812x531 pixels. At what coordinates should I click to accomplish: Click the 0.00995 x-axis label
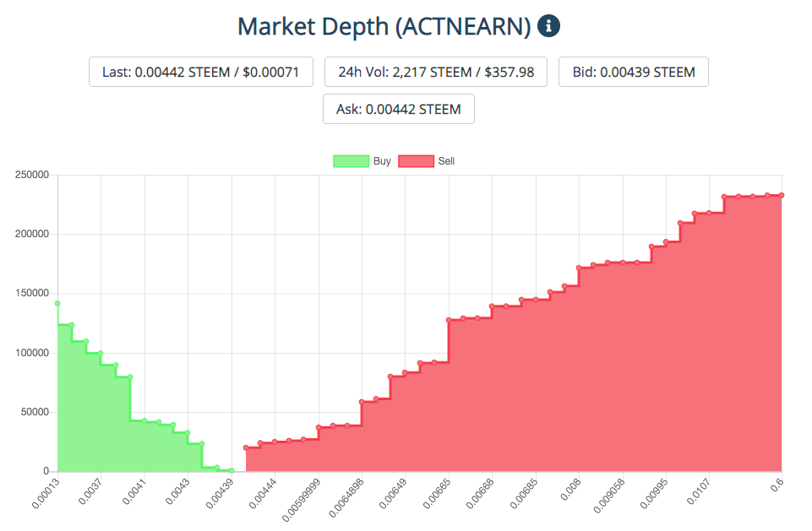[654, 493]
